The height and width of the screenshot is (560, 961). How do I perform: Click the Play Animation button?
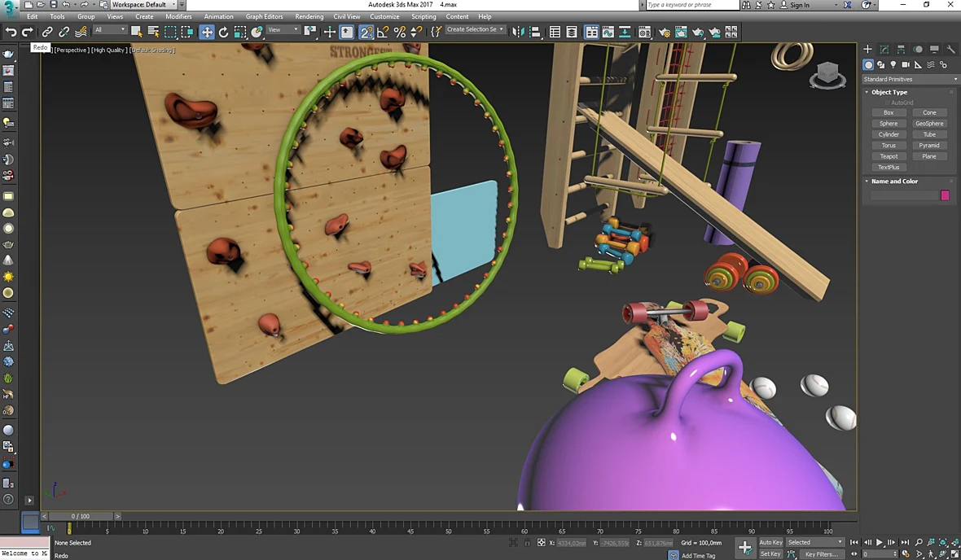880,542
